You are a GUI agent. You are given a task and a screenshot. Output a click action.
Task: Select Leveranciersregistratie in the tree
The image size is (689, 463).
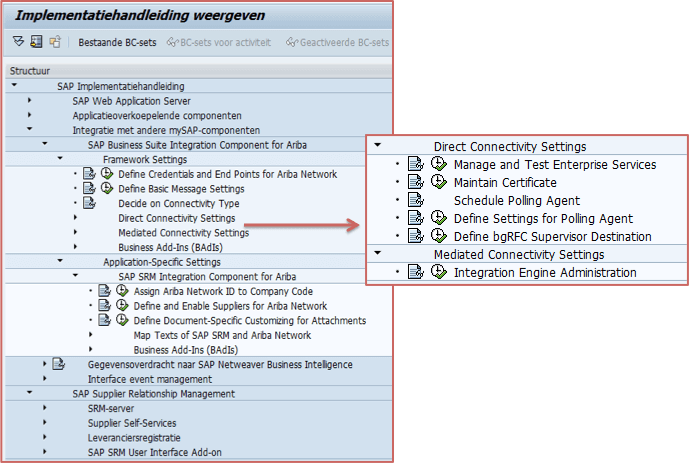coord(134,438)
